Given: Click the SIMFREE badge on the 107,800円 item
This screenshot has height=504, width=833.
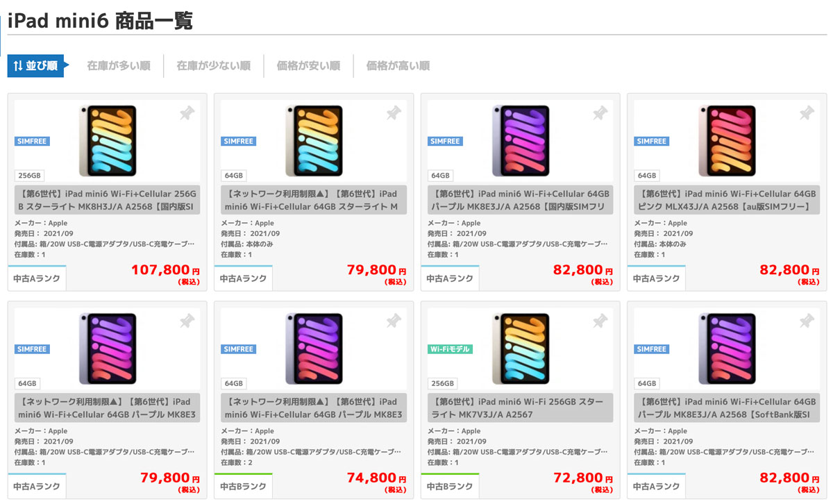Looking at the screenshot, I should [32, 141].
